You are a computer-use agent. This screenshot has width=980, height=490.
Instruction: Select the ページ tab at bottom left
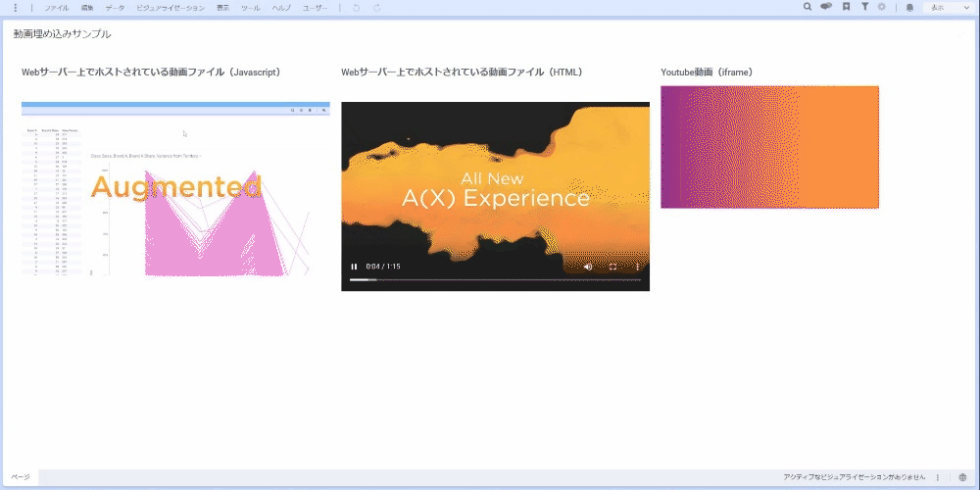pyautogui.click(x=20, y=477)
